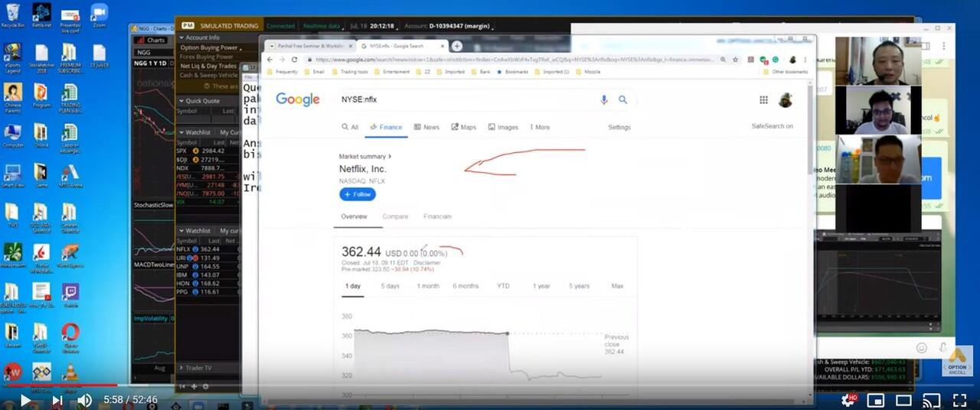Open the Other bookmarks folder
The image size is (980, 410).
[x=786, y=72]
